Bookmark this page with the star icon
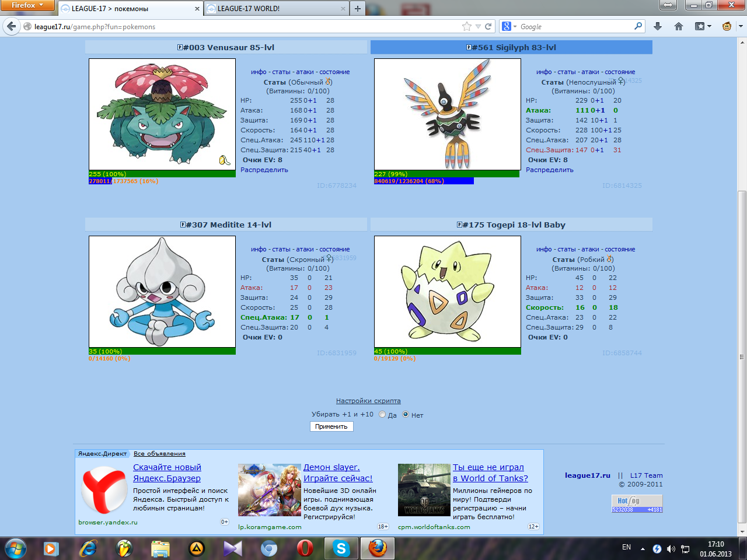The image size is (747, 560). click(466, 26)
